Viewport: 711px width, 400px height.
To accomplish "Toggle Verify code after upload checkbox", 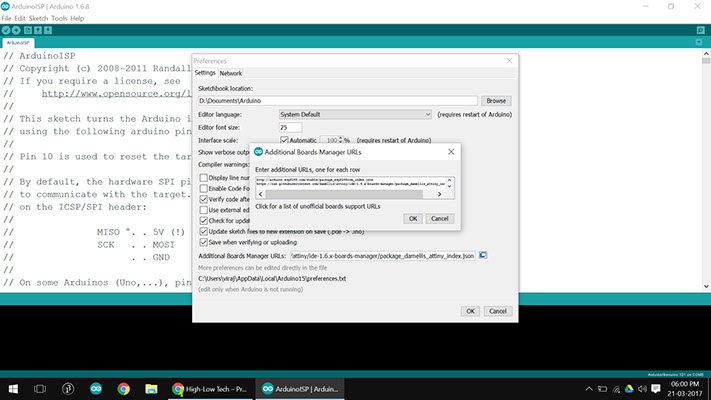I will point(204,199).
